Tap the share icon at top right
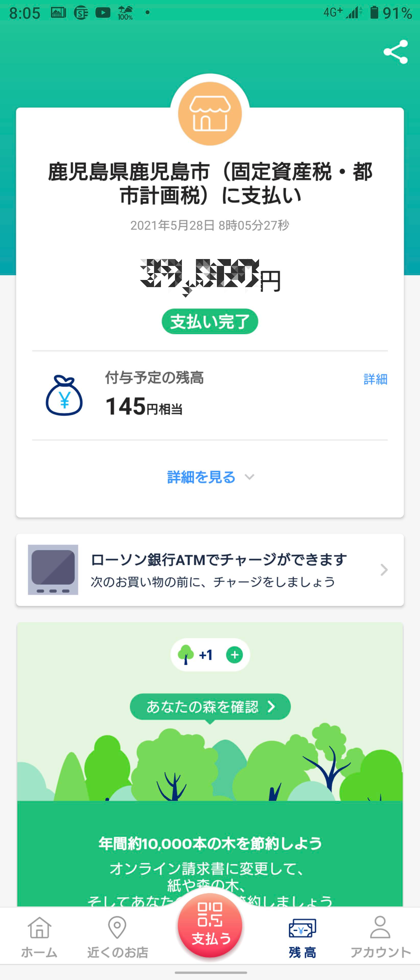The height and width of the screenshot is (980, 420). (396, 52)
